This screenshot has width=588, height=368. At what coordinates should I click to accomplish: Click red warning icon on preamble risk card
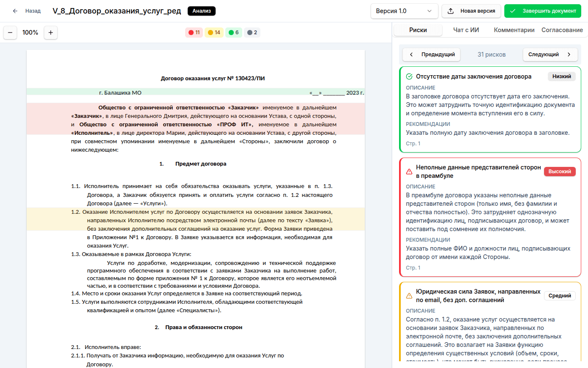[409, 172]
